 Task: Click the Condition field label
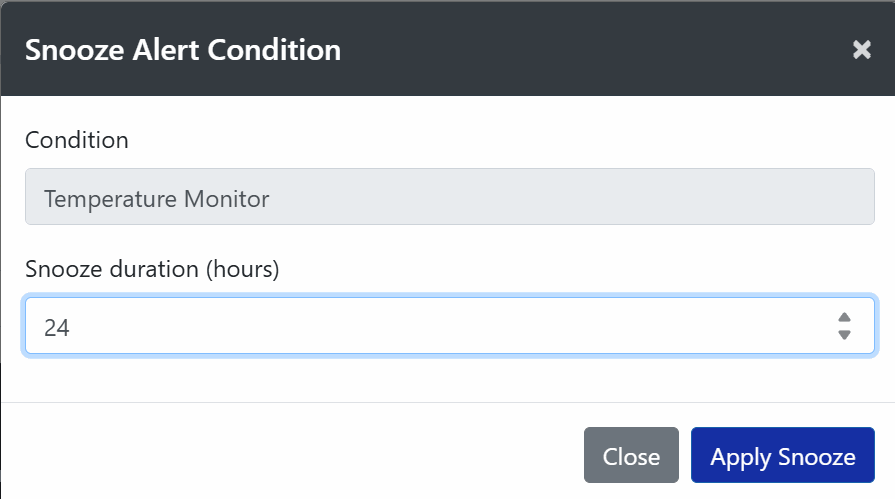click(x=77, y=140)
